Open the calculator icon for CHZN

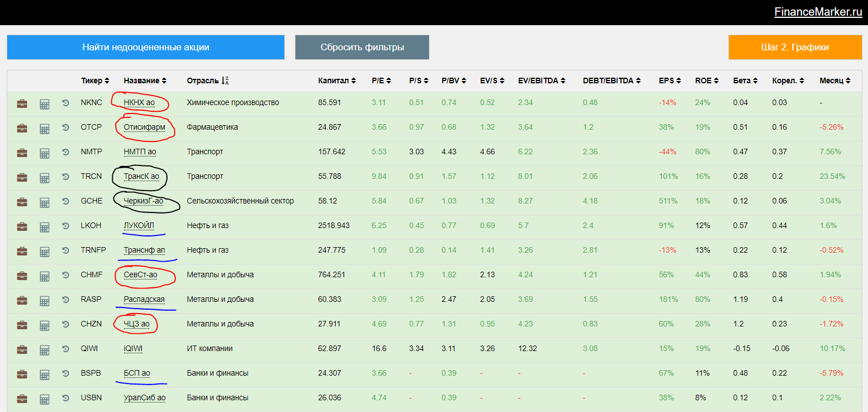tap(45, 325)
